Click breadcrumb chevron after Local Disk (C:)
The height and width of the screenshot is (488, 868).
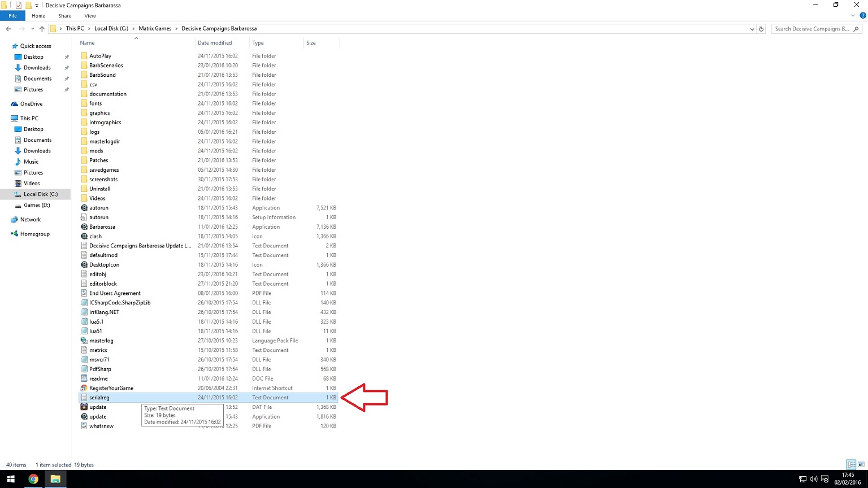[133, 29]
